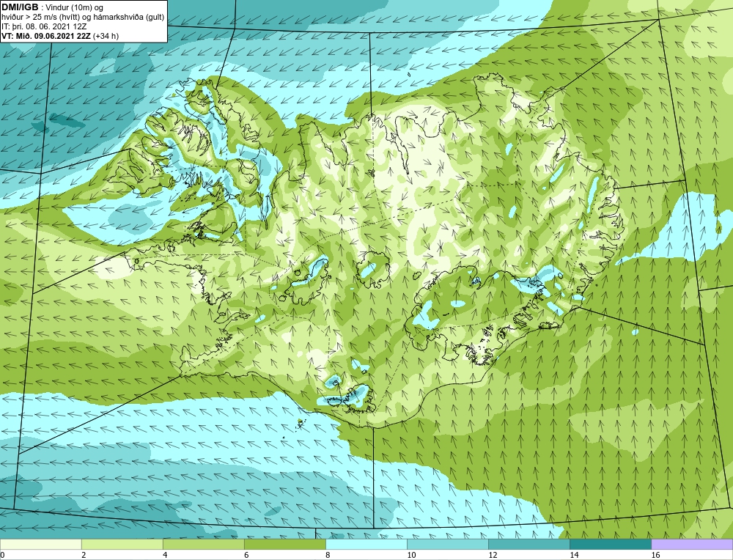
Task: Click the 12–14 m/s teal legend swatch
Action: click(x=528, y=544)
